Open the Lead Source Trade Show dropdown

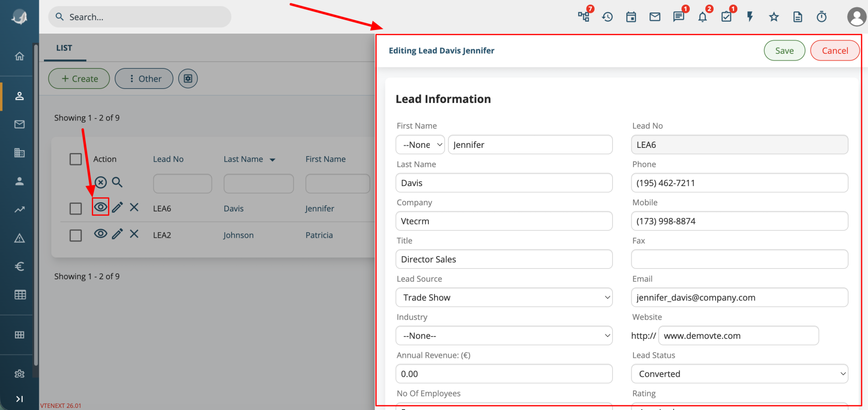pos(504,297)
